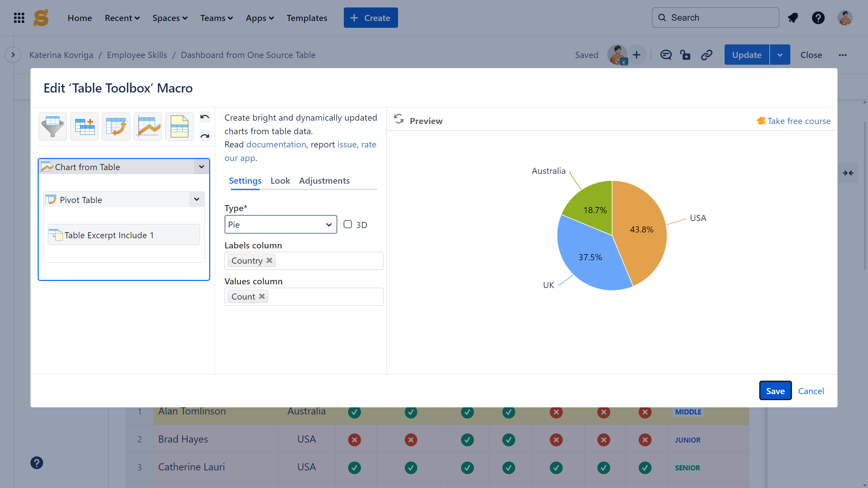This screenshot has width=868, height=488.
Task: Click the Chart from Table toolbar icon
Action: pyautogui.click(x=148, y=126)
